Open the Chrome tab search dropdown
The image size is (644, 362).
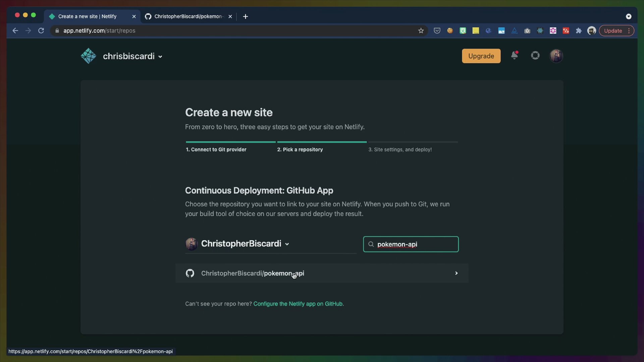[629, 16]
